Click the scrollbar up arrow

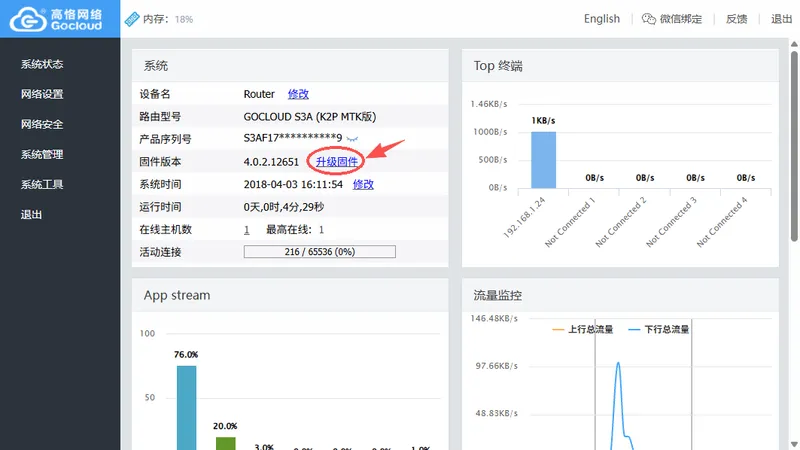pos(794,44)
